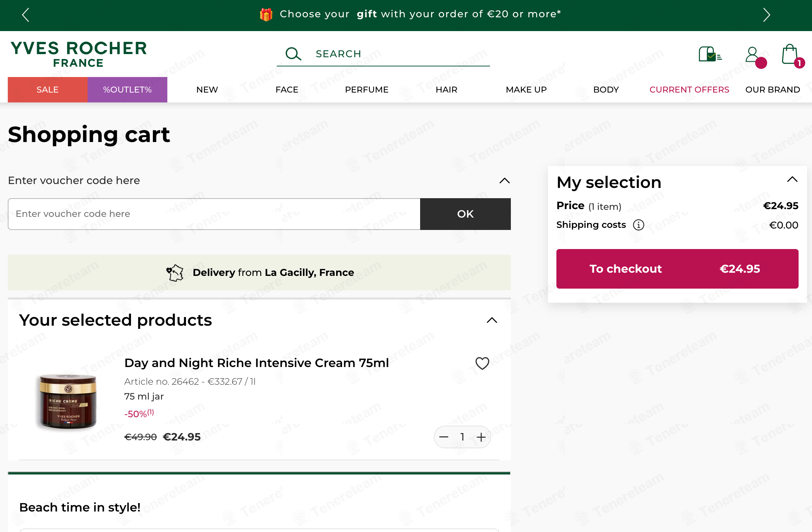Screen dimensions: 812x532
Task: Open Day and Night Riche Intensive Cream product
Action: pos(257,363)
